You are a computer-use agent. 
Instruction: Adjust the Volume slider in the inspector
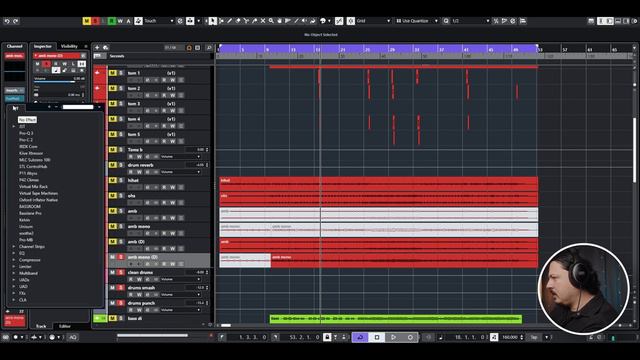[60, 82]
